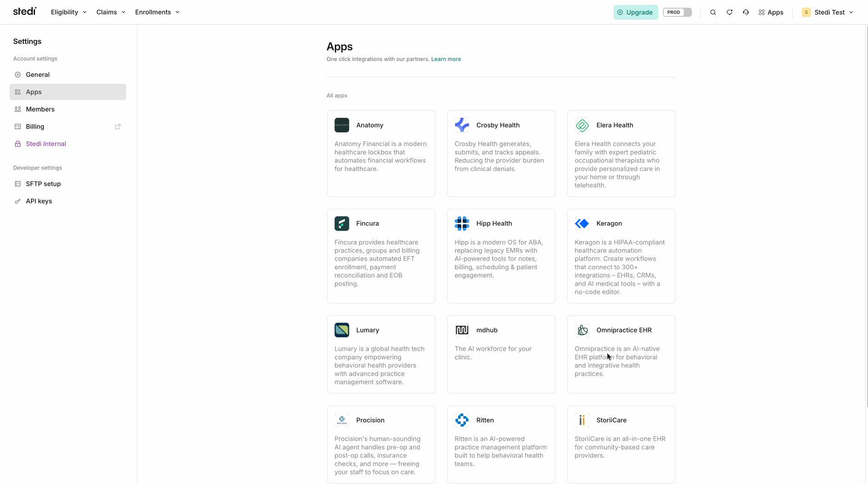868x484 pixels.
Task: Click the Upgrade button
Action: click(x=636, y=12)
